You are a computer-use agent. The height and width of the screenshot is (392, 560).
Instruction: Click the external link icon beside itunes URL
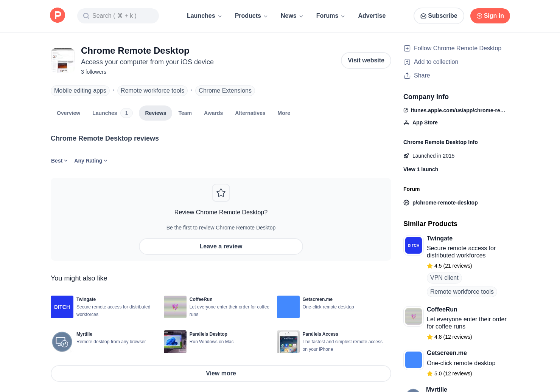click(x=406, y=110)
